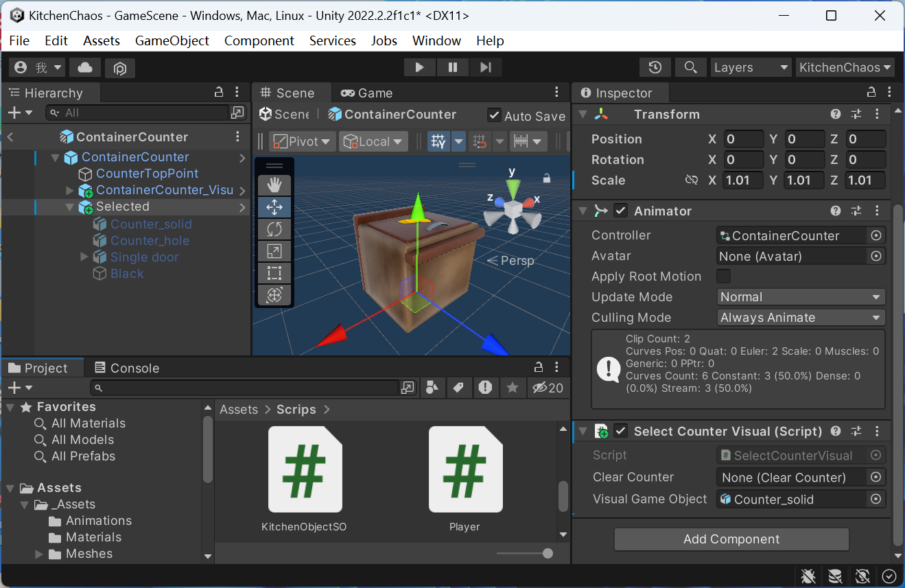
Task: Go back from prefab mode arrow
Action: pos(10,137)
